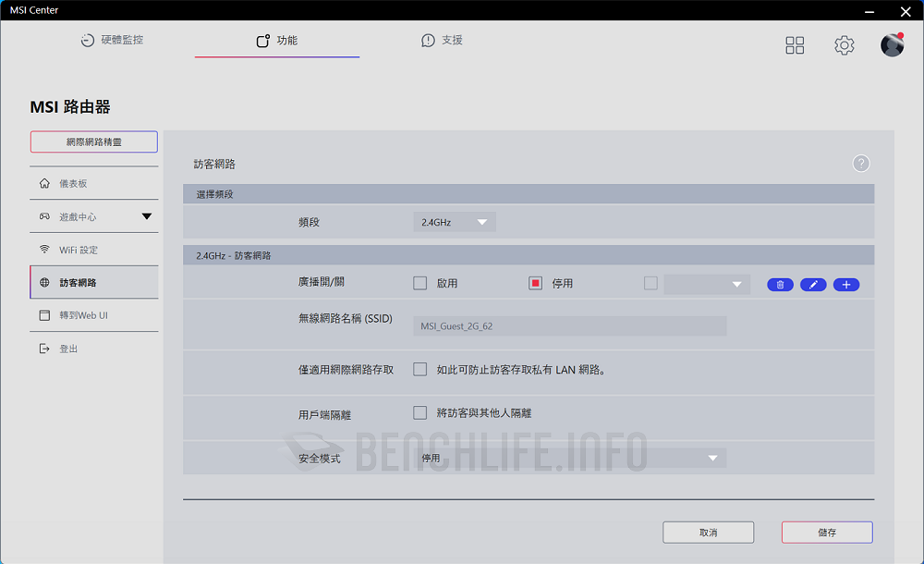Screen dimensions: 924x564
Task: Collapse the 遊戲中心 dropdown arrow
Action: (146, 215)
